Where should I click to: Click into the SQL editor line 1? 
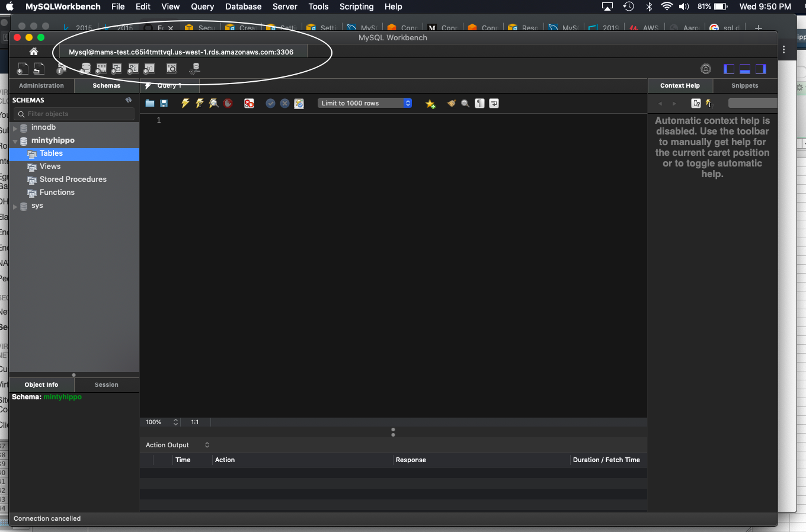403,120
